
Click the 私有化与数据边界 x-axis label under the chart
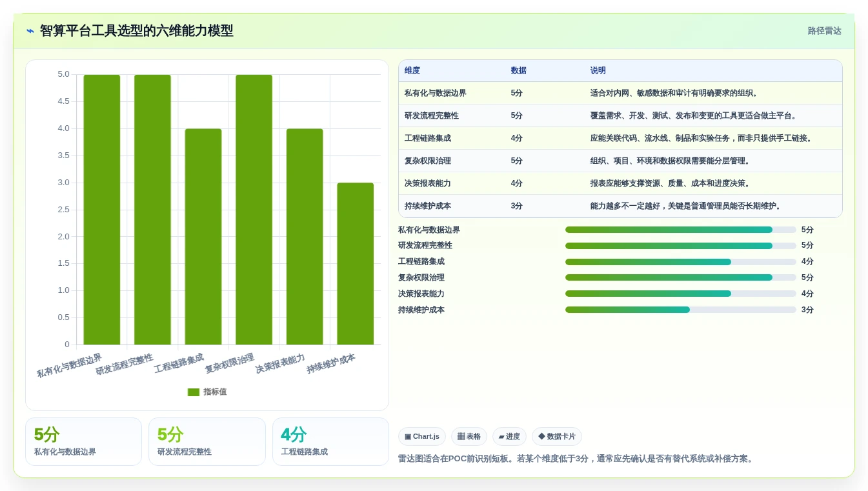tap(69, 366)
